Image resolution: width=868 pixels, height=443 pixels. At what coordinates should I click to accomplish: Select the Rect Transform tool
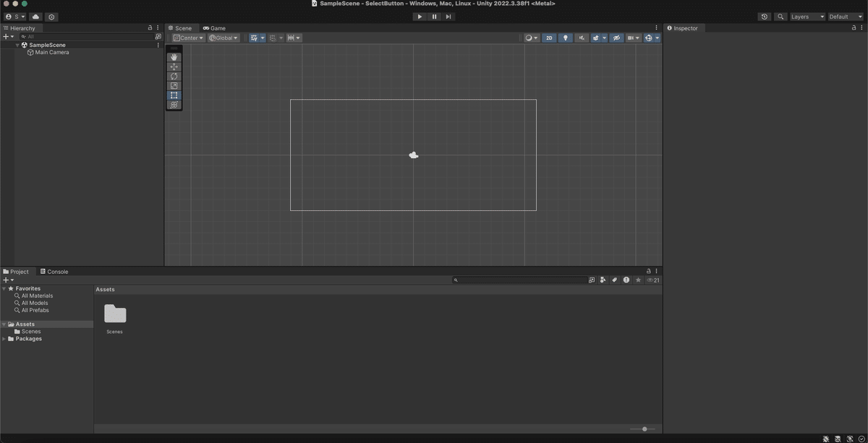click(174, 95)
